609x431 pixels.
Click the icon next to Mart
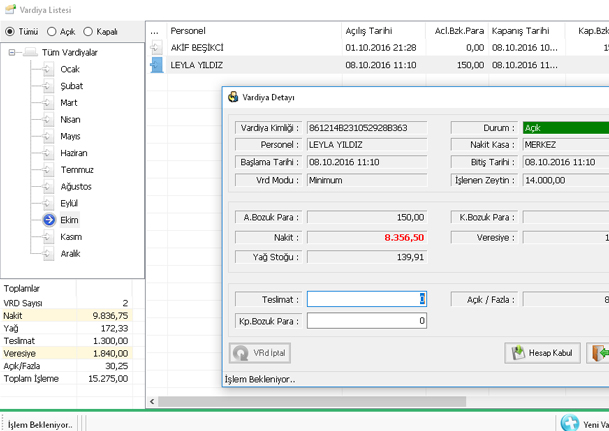click(47, 103)
